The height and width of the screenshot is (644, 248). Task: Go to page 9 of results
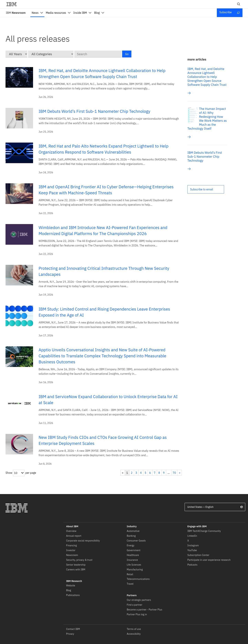point(164,473)
